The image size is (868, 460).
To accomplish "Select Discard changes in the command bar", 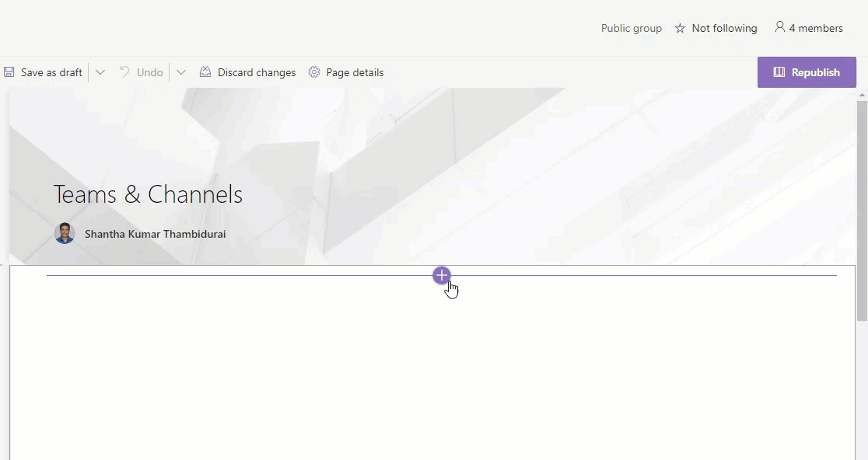I will pyautogui.click(x=247, y=72).
